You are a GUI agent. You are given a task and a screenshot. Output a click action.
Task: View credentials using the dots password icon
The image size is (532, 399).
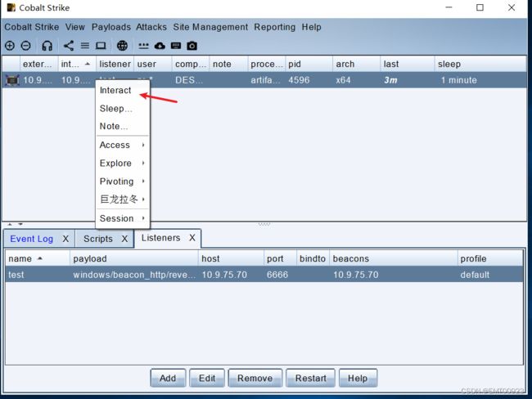pos(143,46)
